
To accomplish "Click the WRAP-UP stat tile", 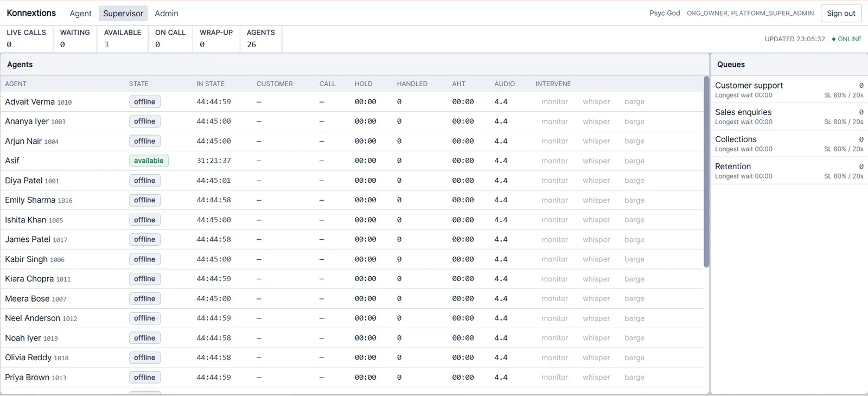I will [216, 39].
